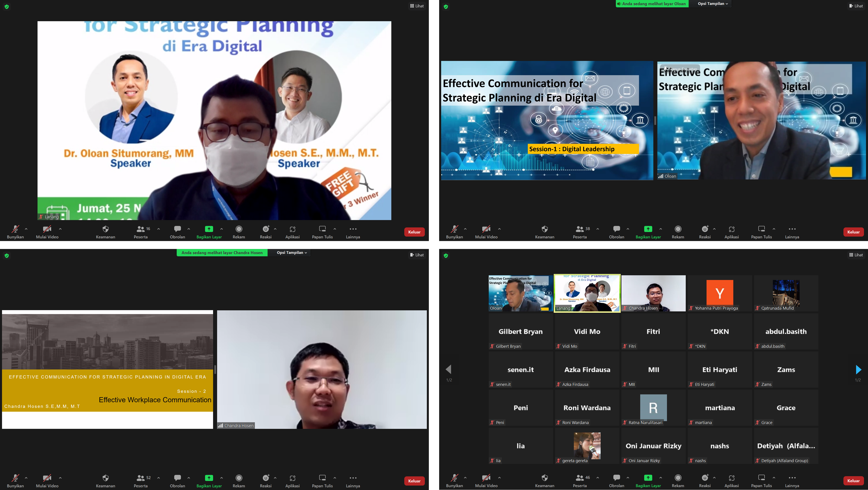Click Keluar in the 52-participant window
868x490 pixels.
pyautogui.click(x=414, y=481)
